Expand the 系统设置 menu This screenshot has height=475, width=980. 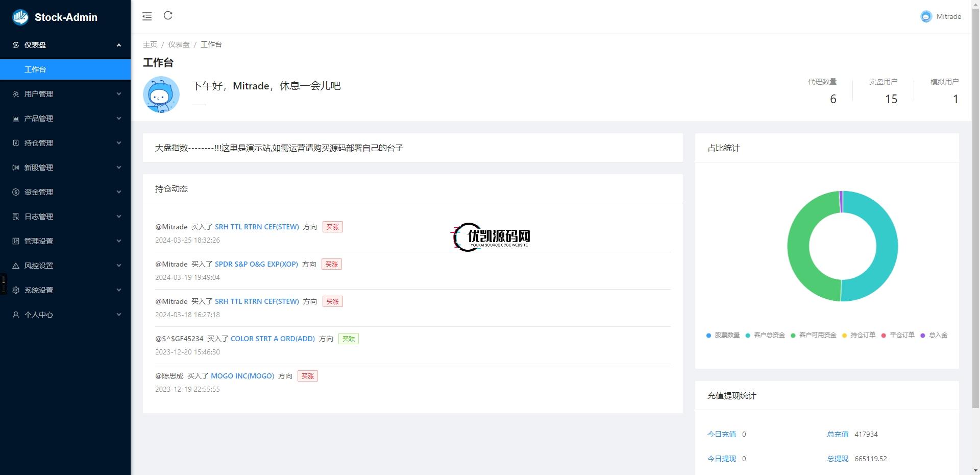pos(65,290)
